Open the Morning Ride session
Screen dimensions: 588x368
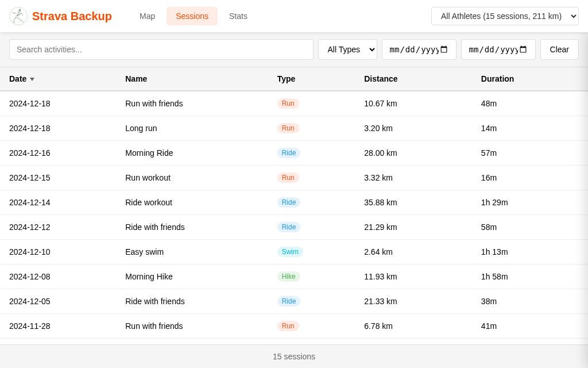pyautogui.click(x=149, y=153)
